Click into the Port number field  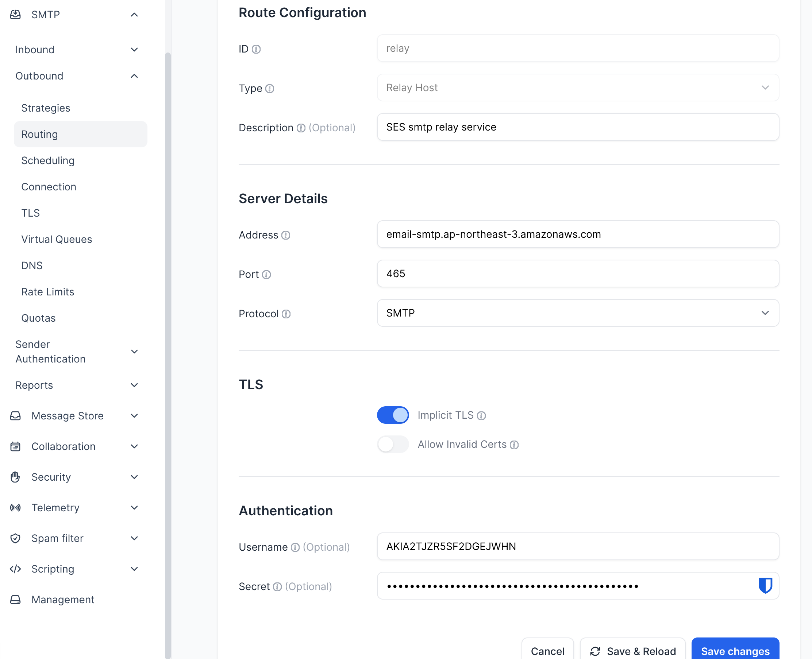(578, 274)
